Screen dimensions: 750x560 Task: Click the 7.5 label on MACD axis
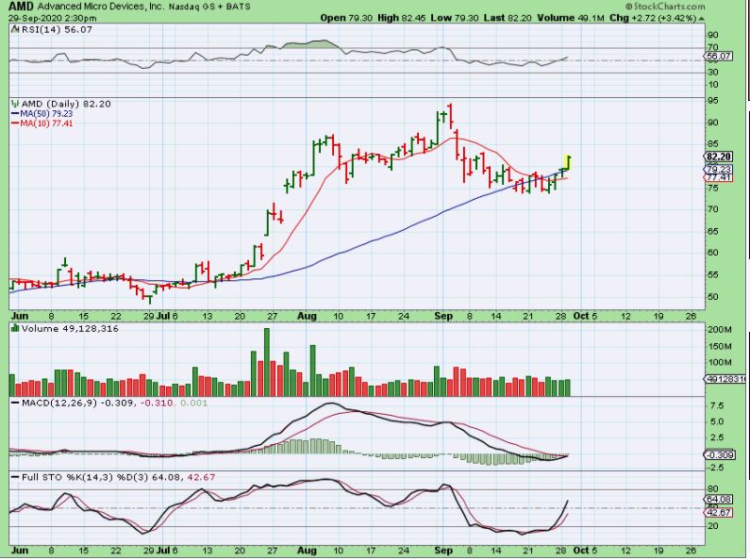(x=717, y=406)
